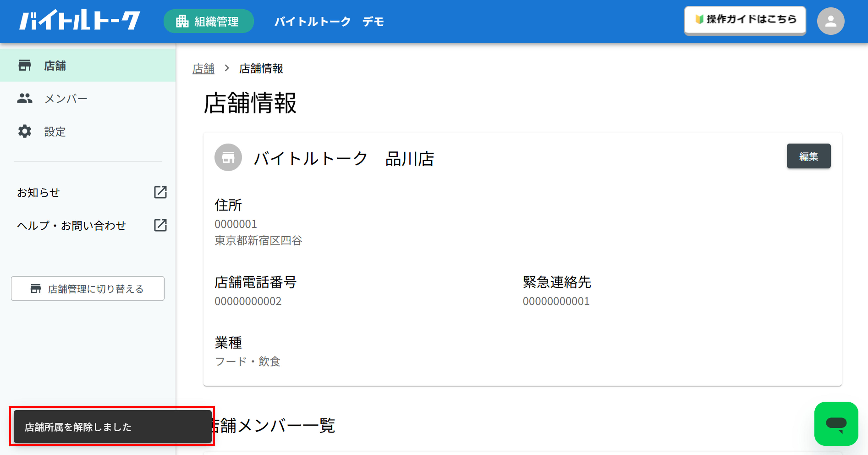Click the gray store avatar of 品川店
868x455 pixels.
(228, 158)
